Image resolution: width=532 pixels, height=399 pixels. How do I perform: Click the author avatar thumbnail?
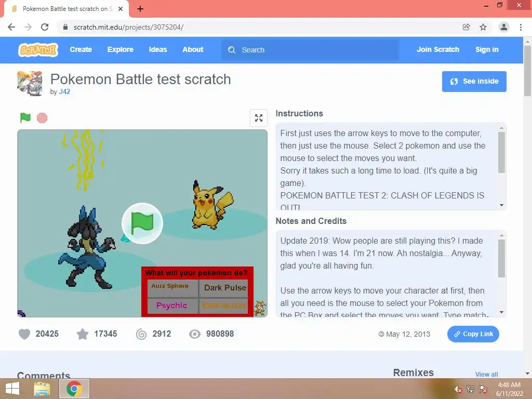[30, 84]
